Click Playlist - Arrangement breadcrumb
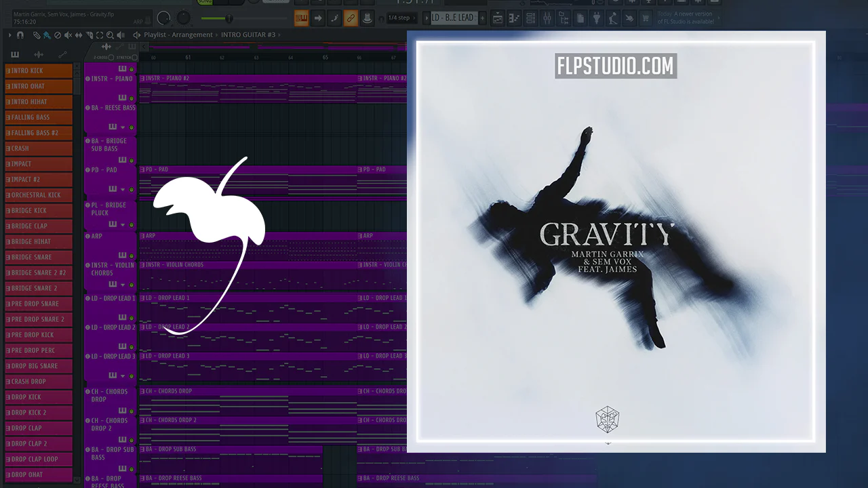 [x=178, y=35]
